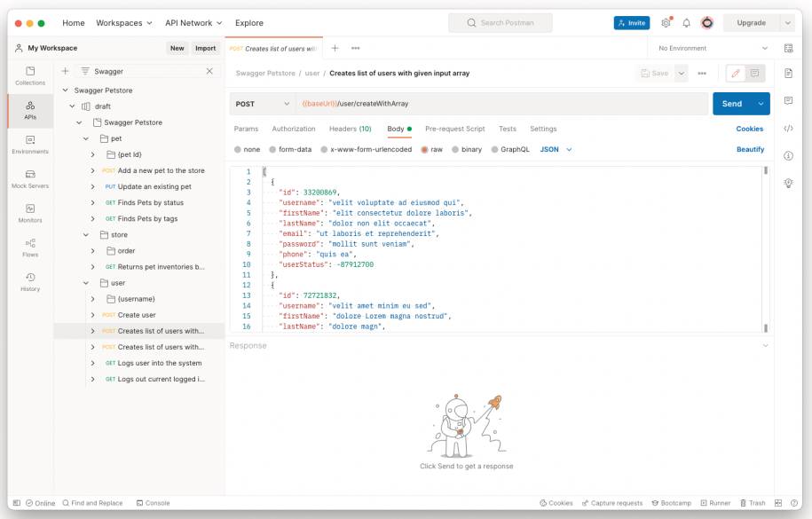Open the Workspaces dropdown menu
This screenshot has width=812, height=519.
point(123,23)
